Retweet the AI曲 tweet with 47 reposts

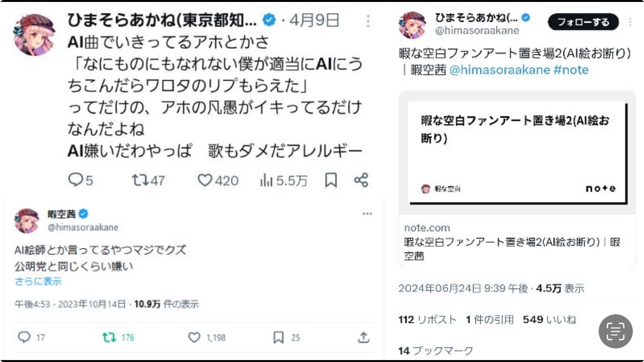[140, 181]
